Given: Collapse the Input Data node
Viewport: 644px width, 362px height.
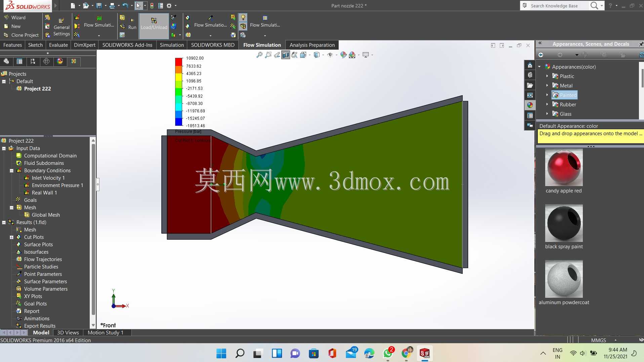Looking at the screenshot, I should pyautogui.click(x=4, y=148).
